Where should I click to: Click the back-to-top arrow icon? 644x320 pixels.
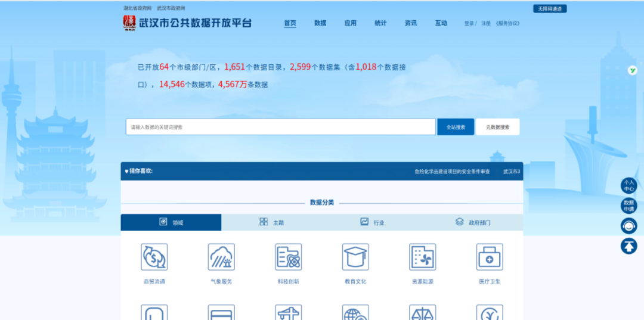coord(628,246)
